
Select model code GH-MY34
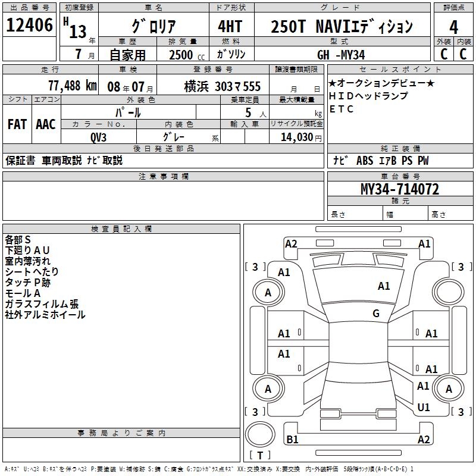point(340,55)
